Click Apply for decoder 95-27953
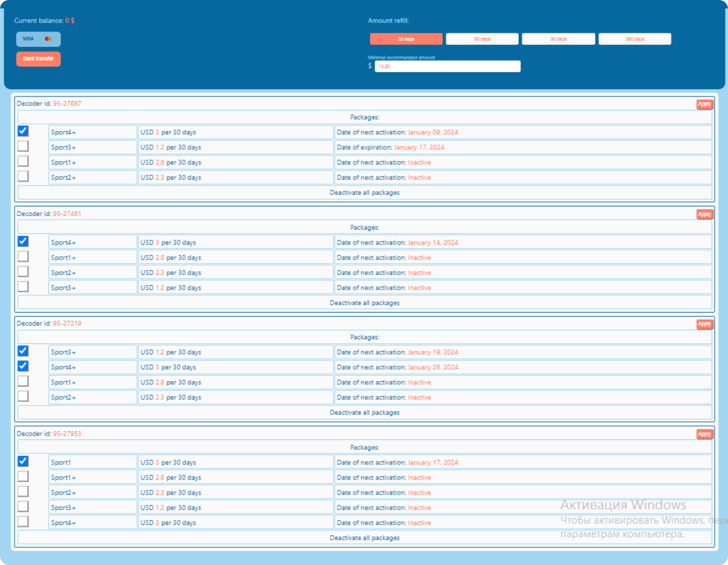The image size is (728, 565). coord(704,434)
